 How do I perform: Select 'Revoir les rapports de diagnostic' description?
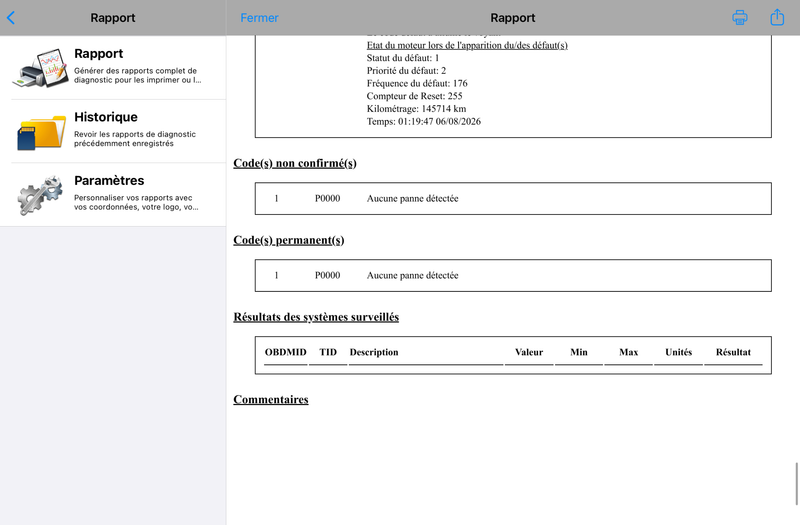tap(135, 139)
